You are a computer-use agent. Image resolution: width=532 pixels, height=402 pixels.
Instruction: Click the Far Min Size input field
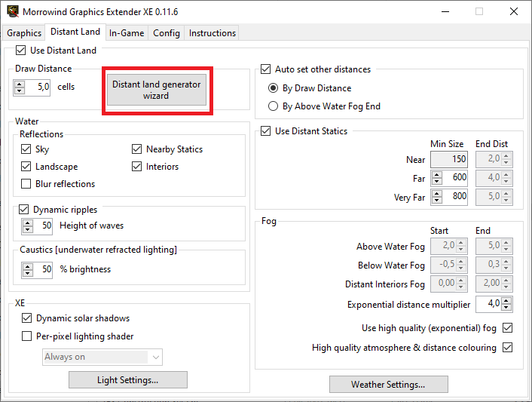pyautogui.click(x=449, y=178)
